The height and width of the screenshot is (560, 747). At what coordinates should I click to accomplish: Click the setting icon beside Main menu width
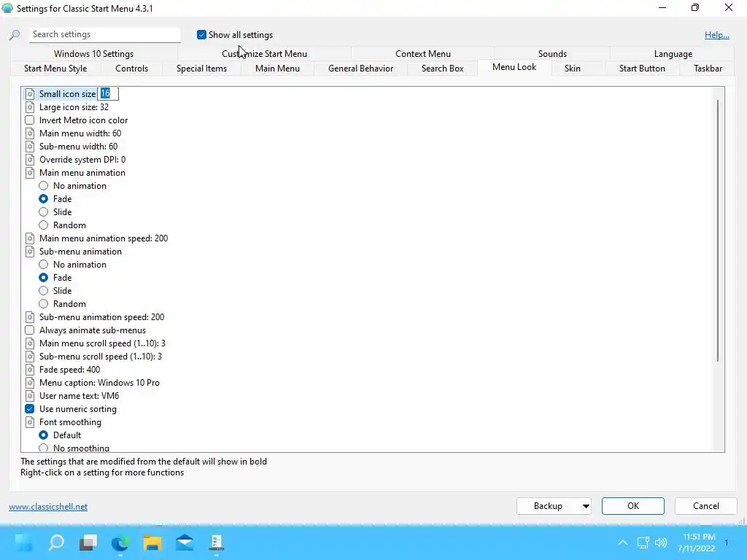point(29,133)
